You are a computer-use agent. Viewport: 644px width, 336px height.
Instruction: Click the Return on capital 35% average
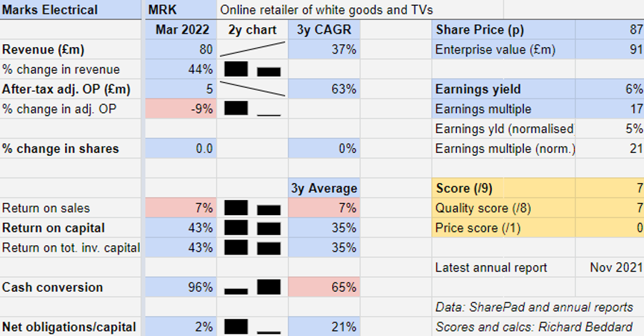(x=324, y=228)
